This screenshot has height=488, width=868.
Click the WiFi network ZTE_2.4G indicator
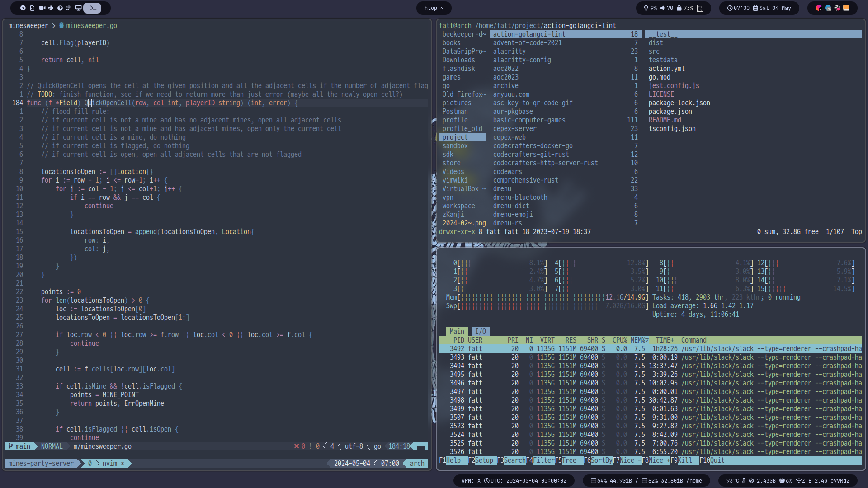click(x=822, y=480)
